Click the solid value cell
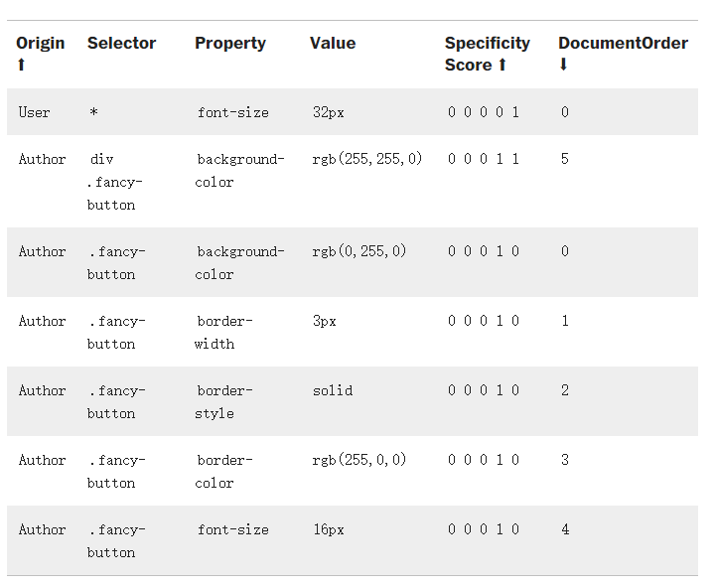Screen dimensions: 716x588 coord(332,390)
